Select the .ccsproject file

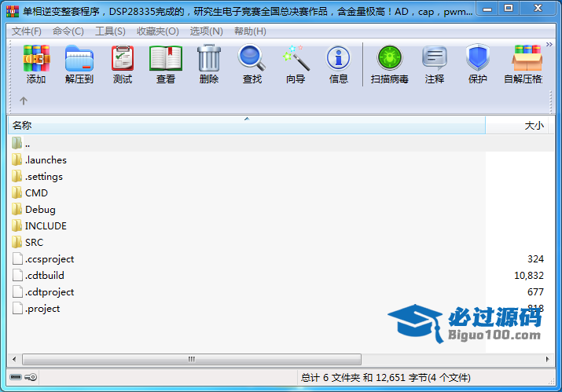tap(43, 258)
